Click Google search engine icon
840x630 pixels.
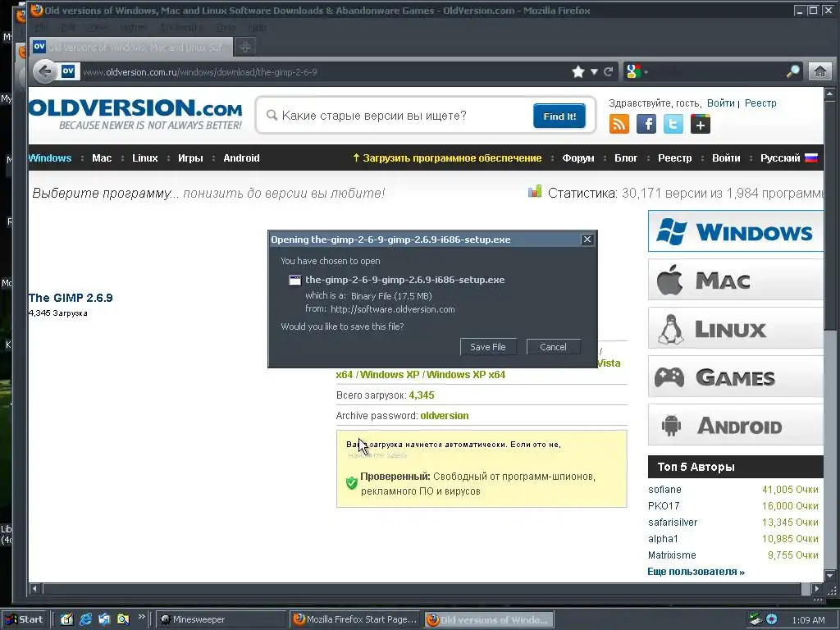point(632,71)
